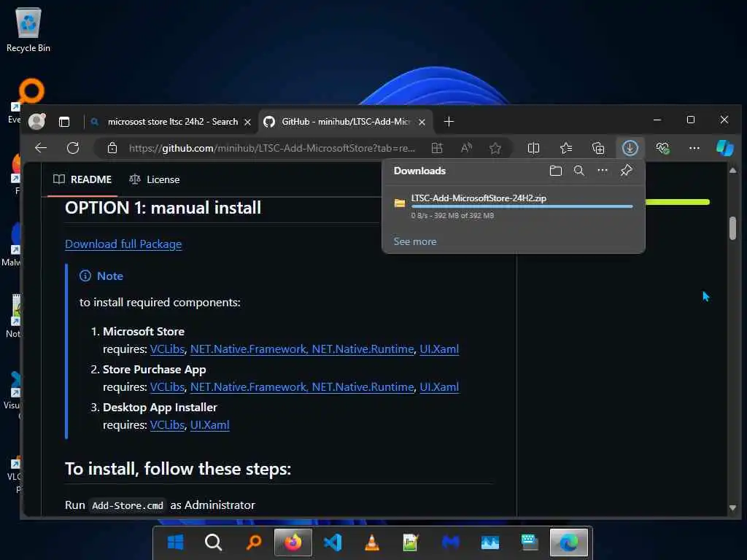Image resolution: width=747 pixels, height=560 pixels.
Task: Switch to the microsost store ltsc Search tab
Action: [x=172, y=122]
